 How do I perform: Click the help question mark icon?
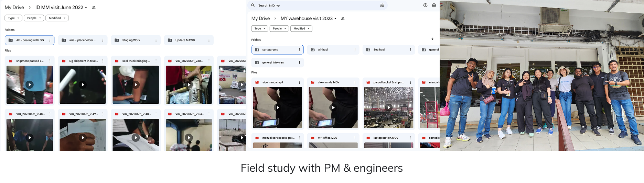426,5
